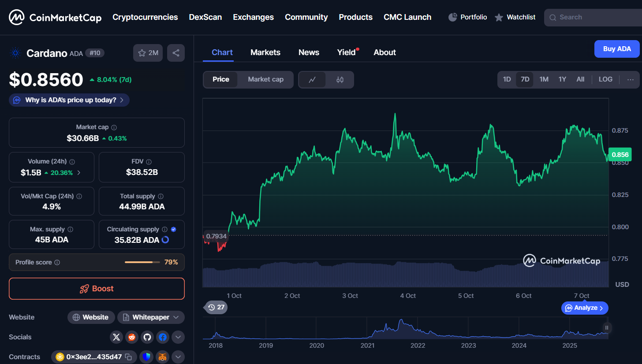Click the Search input field
The height and width of the screenshot is (364, 642).
pos(595,17)
